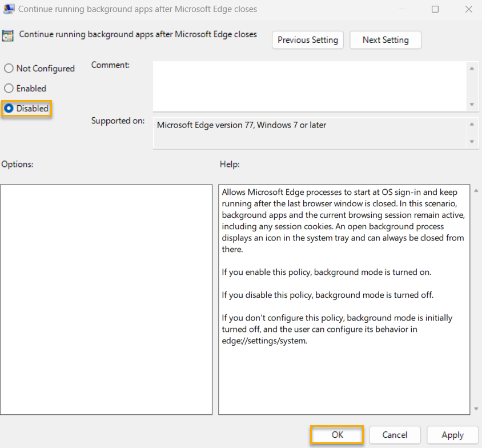Select the Not Configured radio button

tap(9, 68)
